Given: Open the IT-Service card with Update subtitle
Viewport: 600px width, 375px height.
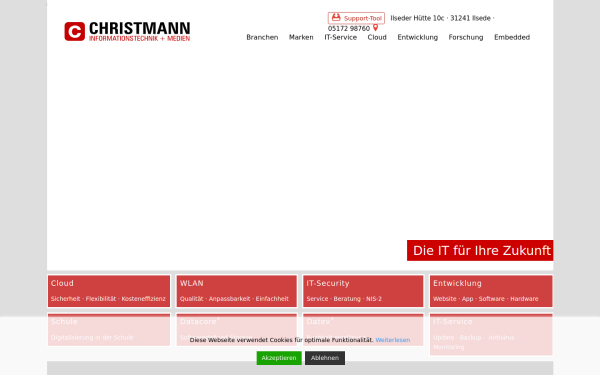Looking at the screenshot, I should point(491,334).
